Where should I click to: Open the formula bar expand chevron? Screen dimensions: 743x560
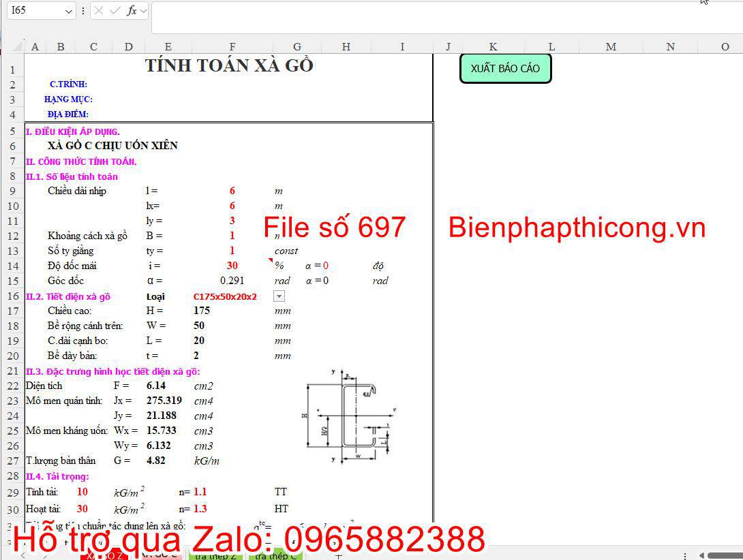coord(142,10)
